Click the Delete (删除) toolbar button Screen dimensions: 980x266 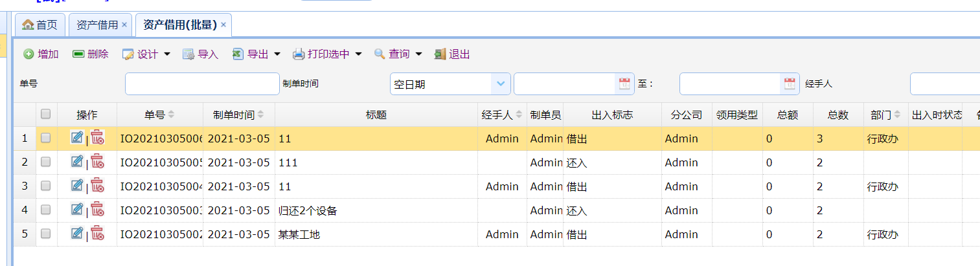coord(91,54)
